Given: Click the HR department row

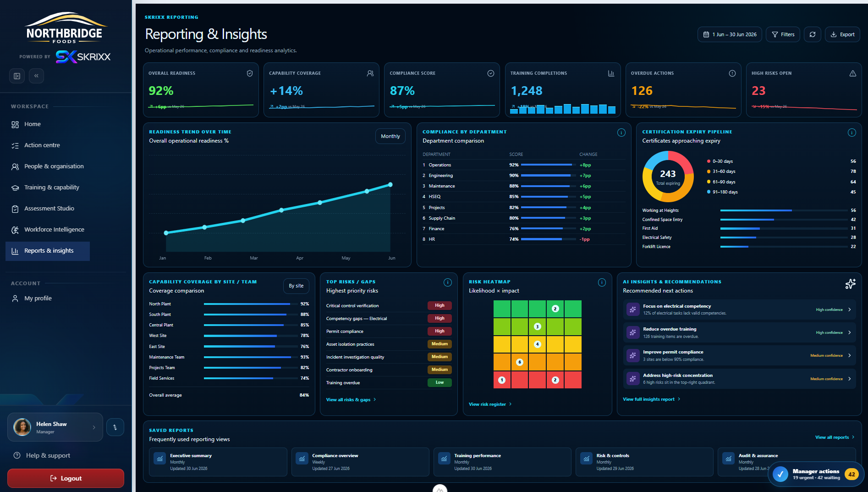Looking at the screenshot, I should [x=523, y=239].
